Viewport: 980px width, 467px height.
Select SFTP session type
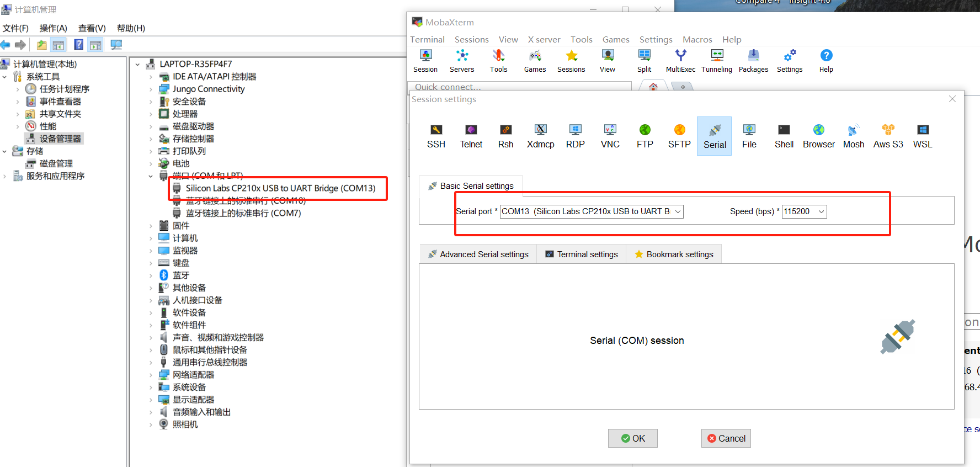click(x=679, y=136)
